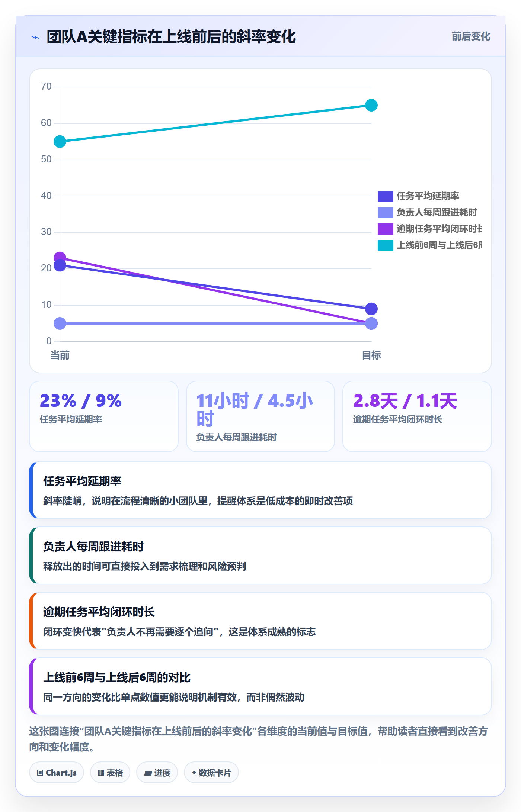The image size is (521, 812).
Task: Expand the 逾期任务平均闭环时长 insight card
Action: tap(260, 621)
